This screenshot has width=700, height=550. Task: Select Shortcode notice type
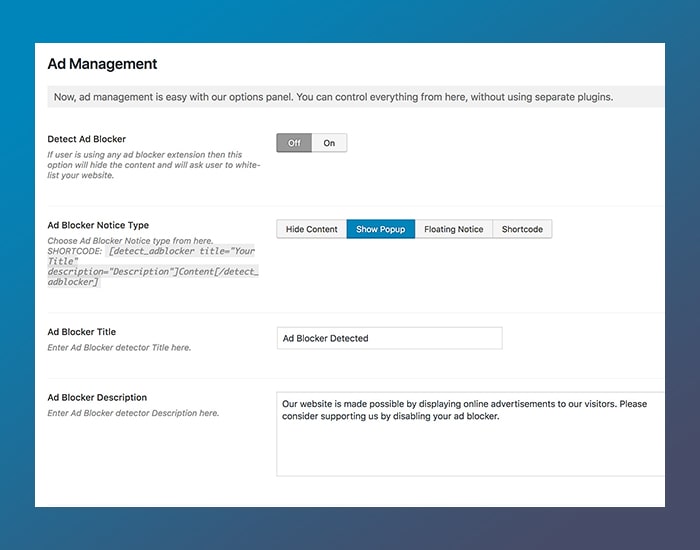click(522, 229)
